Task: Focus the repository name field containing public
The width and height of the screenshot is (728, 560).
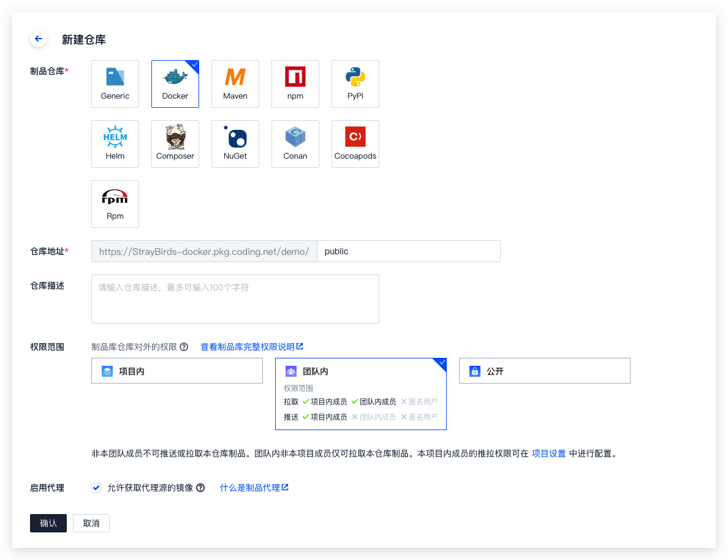Action: (409, 251)
